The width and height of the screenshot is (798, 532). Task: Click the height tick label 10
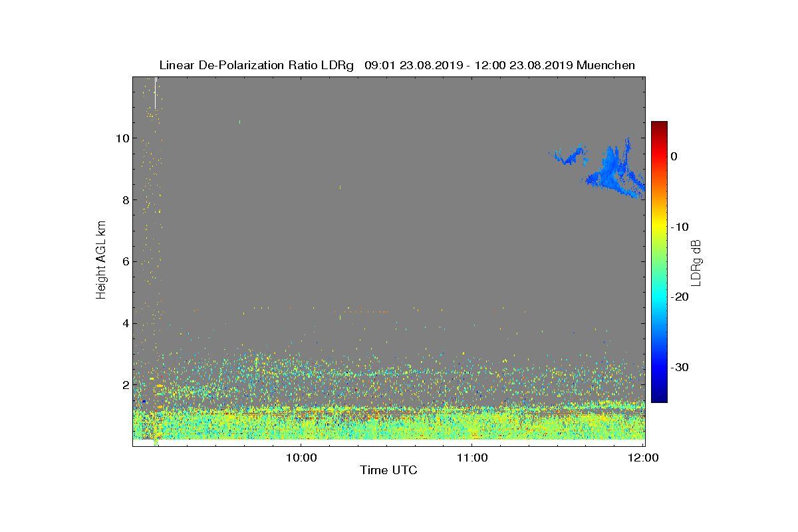click(x=122, y=138)
